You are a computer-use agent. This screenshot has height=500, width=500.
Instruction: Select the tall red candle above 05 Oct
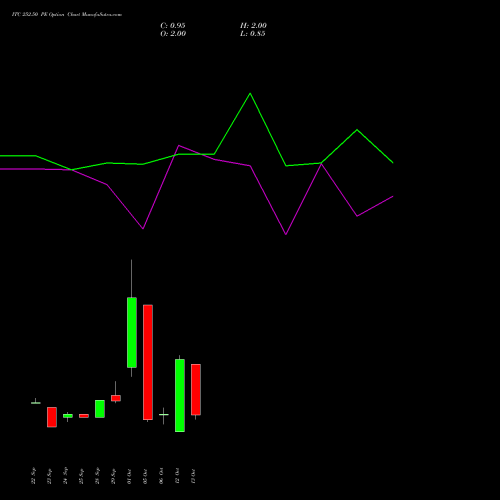pyautogui.click(x=148, y=362)
